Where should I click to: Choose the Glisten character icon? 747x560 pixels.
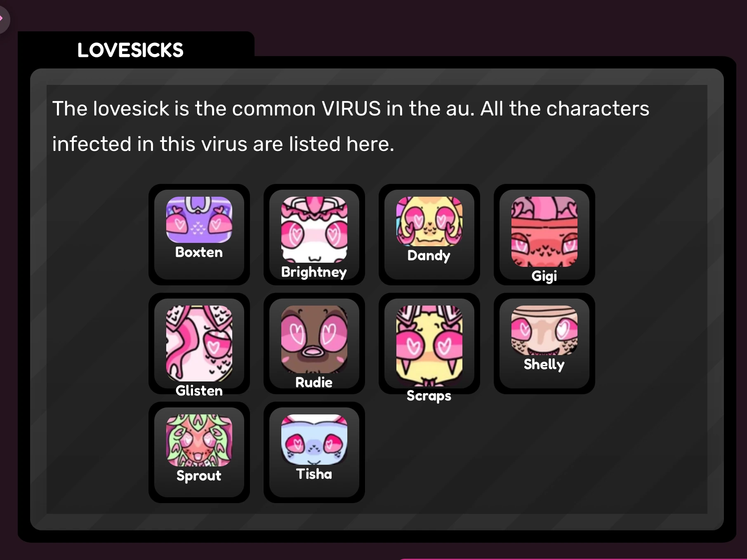[x=199, y=343]
